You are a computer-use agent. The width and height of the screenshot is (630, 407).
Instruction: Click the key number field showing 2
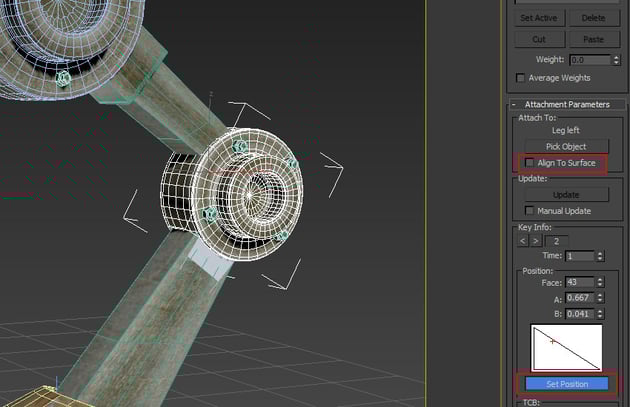556,241
